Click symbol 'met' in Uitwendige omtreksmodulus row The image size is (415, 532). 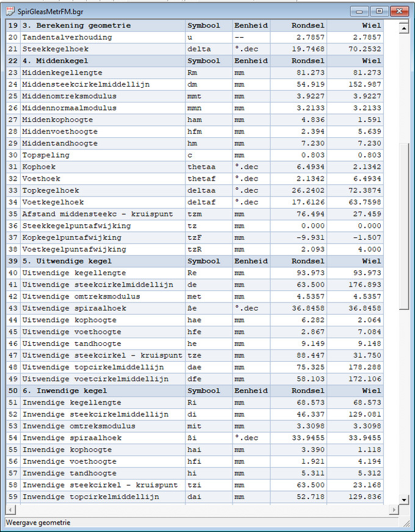[194, 297]
